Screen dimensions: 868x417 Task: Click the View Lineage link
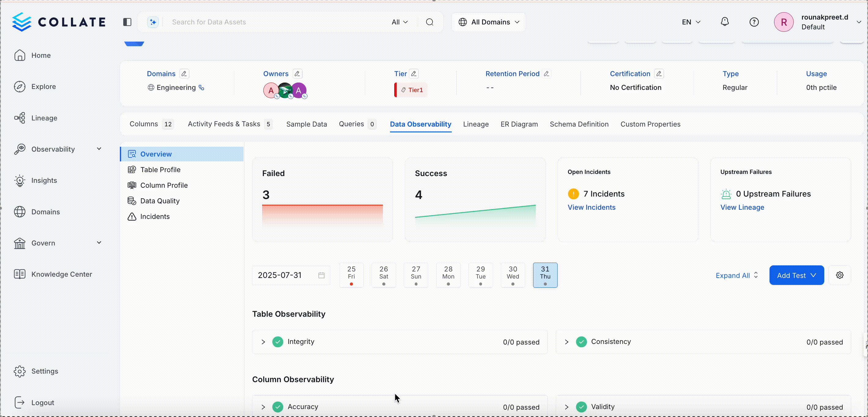[x=742, y=208]
